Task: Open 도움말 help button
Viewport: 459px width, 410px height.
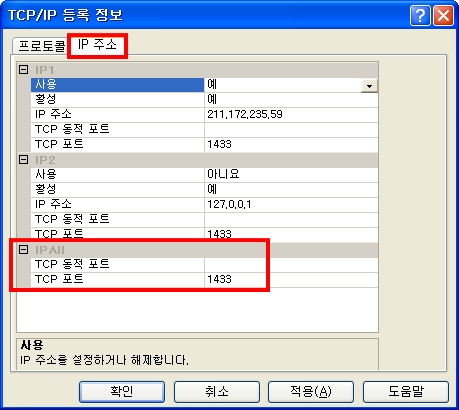Action: [x=406, y=392]
